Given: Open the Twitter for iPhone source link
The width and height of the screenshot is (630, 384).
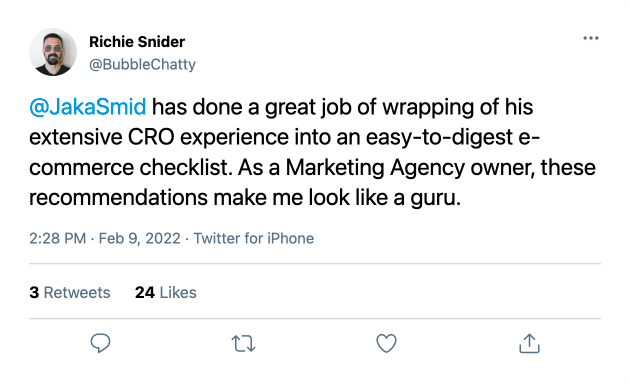Looking at the screenshot, I should tap(254, 238).
